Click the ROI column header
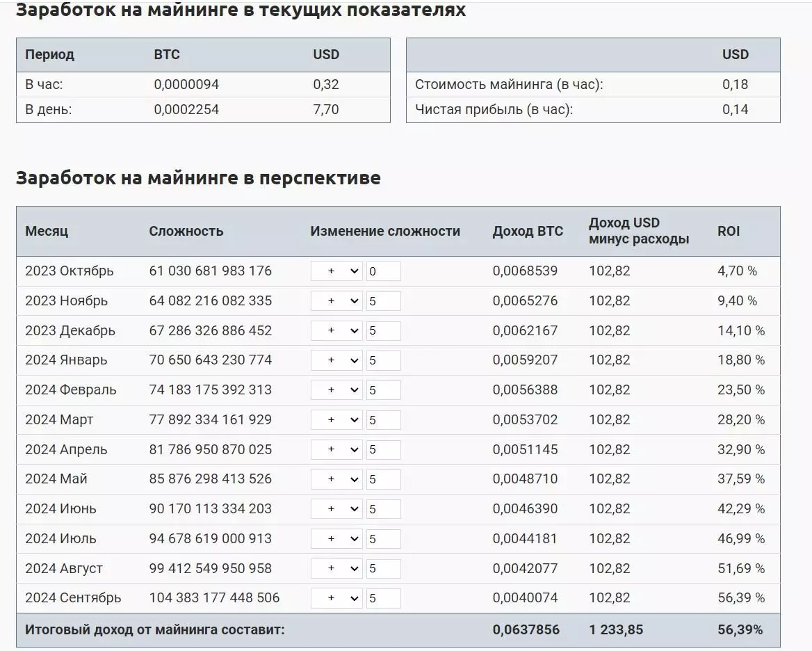Screen dimensions: 812x651 [729, 231]
